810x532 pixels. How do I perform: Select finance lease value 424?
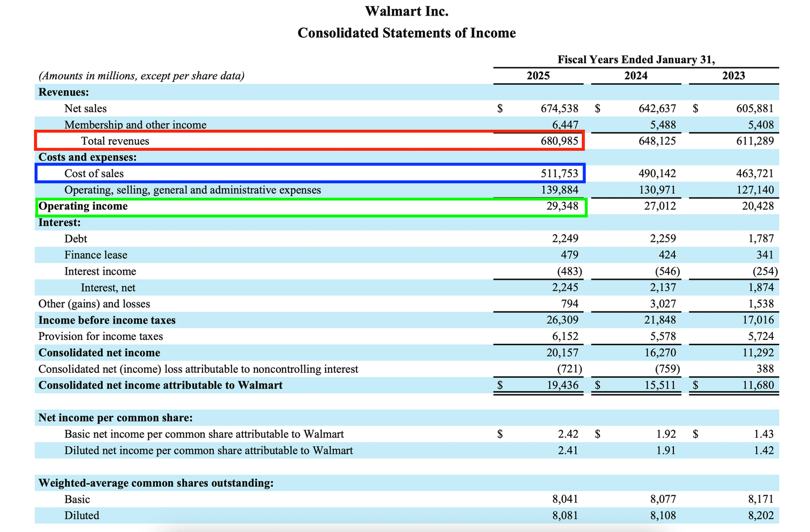pos(667,255)
